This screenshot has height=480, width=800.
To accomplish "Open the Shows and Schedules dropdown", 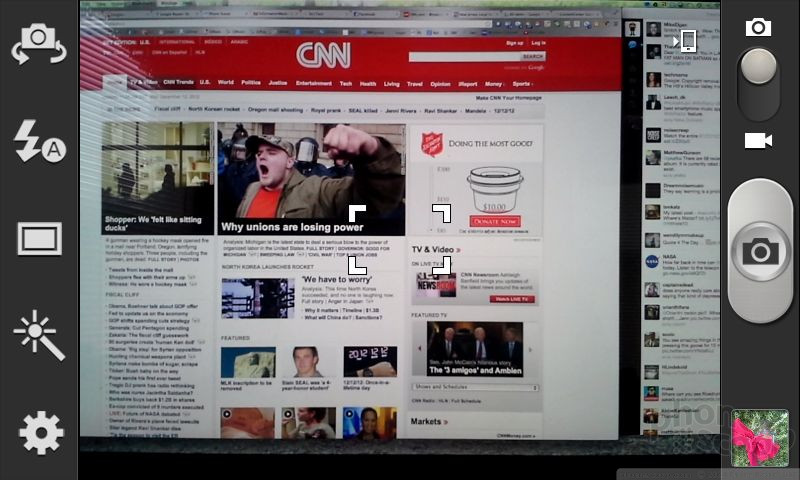I will [x=475, y=387].
